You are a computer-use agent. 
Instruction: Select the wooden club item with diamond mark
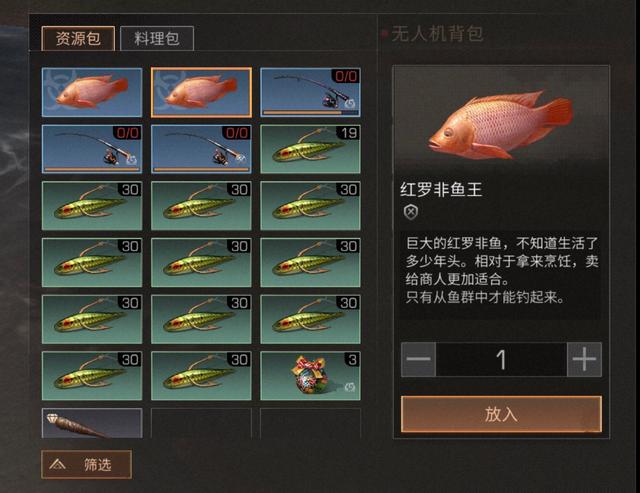92,423
